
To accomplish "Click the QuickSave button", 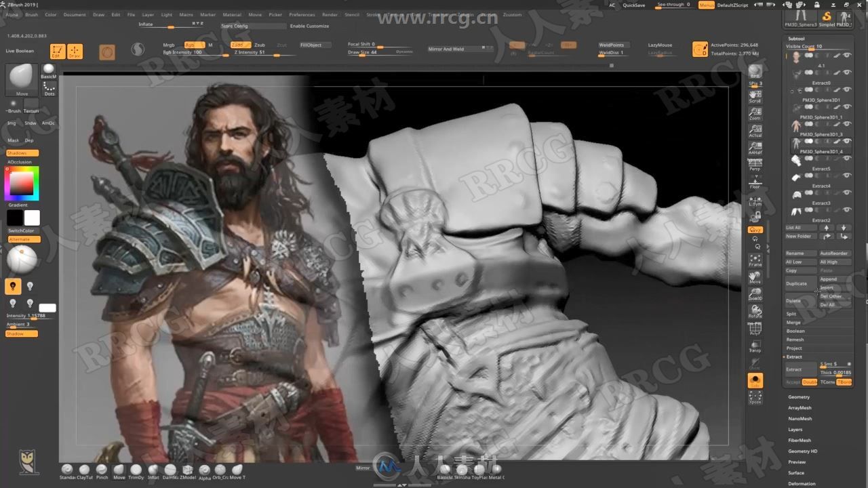I will click(x=634, y=5).
